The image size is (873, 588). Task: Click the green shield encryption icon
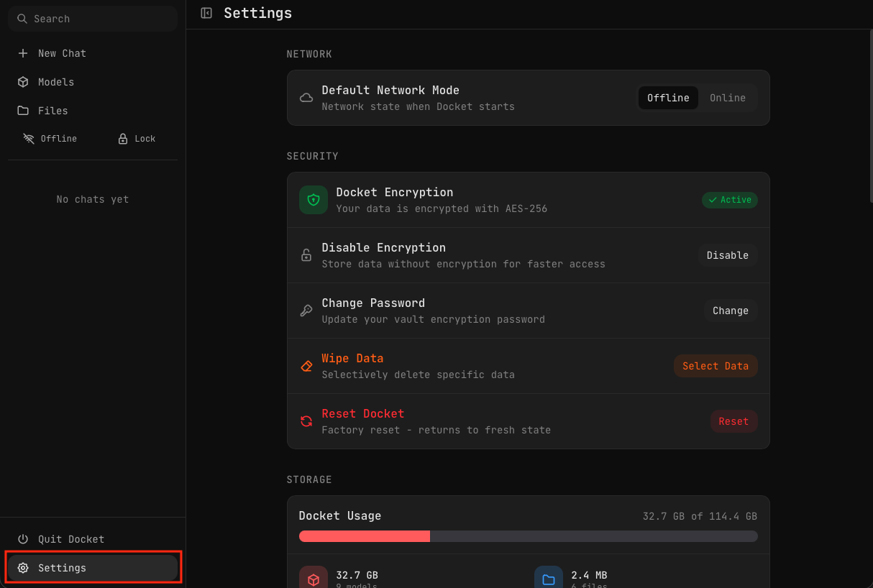click(x=313, y=200)
